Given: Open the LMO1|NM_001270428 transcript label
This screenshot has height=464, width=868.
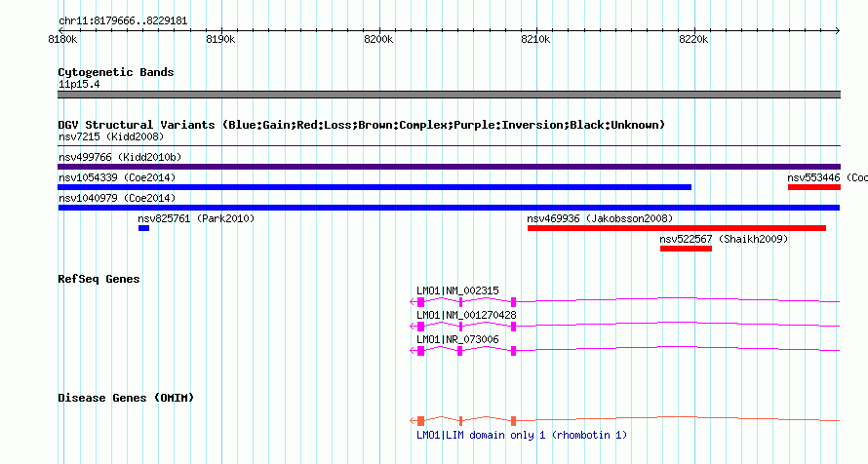Looking at the screenshot, I should [466, 315].
